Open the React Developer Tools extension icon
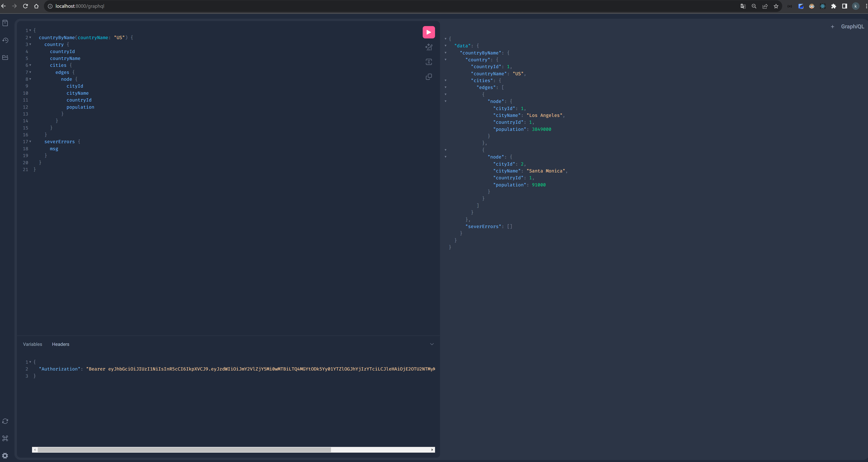868x462 pixels. pos(822,6)
